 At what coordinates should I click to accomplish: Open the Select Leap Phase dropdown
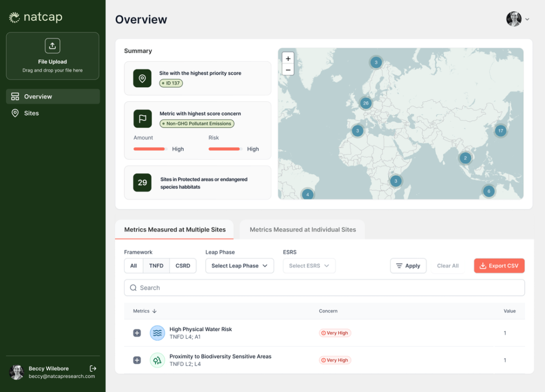239,266
